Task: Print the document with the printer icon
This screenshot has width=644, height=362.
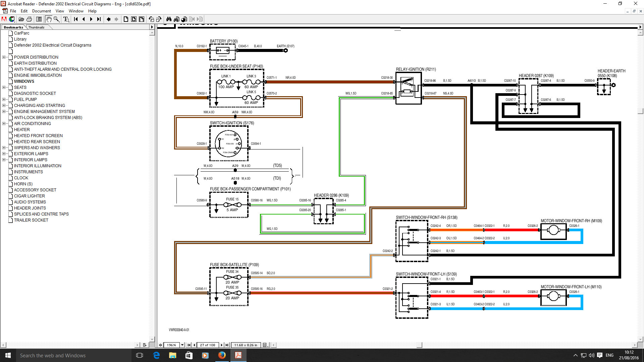Action: [x=29, y=19]
